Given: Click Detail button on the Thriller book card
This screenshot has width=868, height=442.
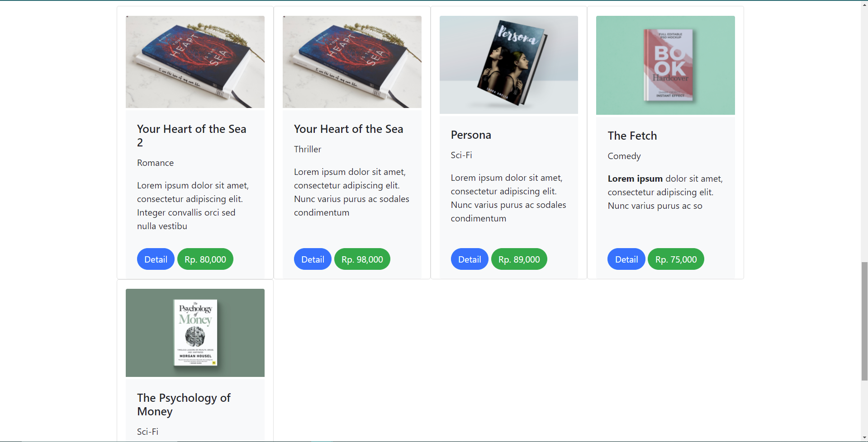Looking at the screenshot, I should pos(313,259).
